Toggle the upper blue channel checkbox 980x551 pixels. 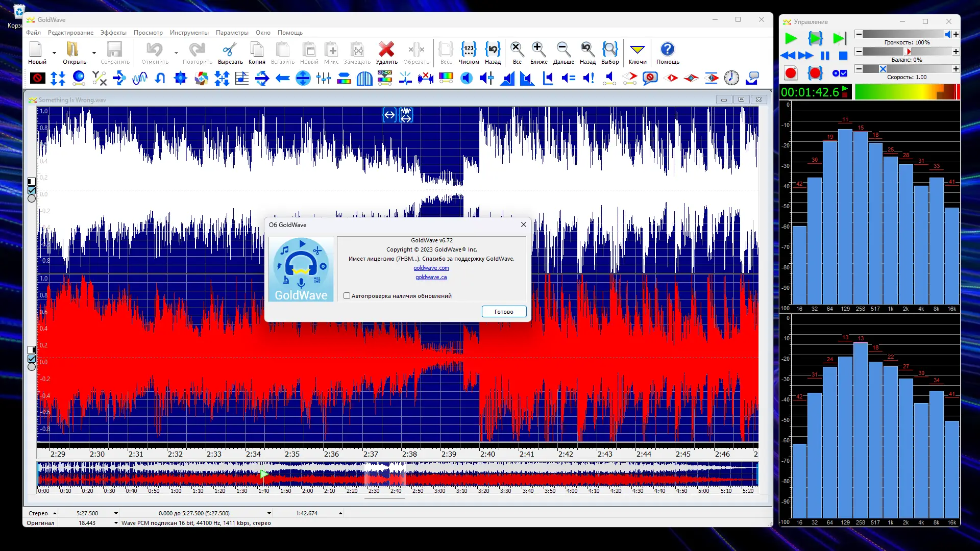click(32, 190)
